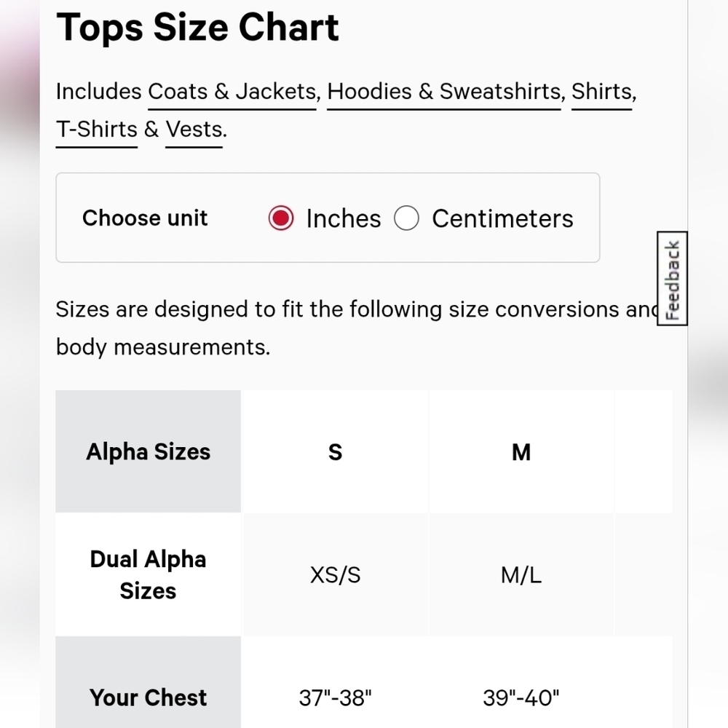Go to the T-Shirts link

click(97, 130)
